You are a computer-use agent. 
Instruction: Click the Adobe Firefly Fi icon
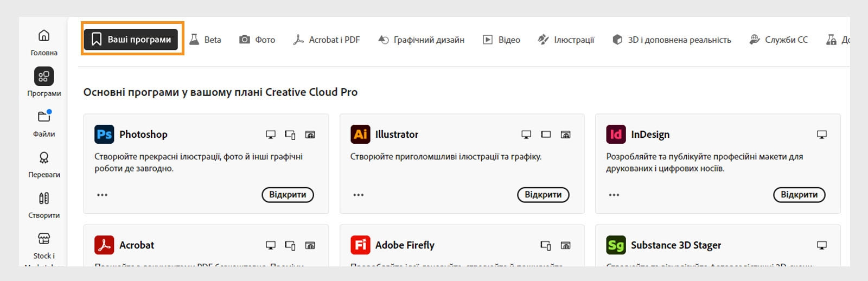(360, 245)
